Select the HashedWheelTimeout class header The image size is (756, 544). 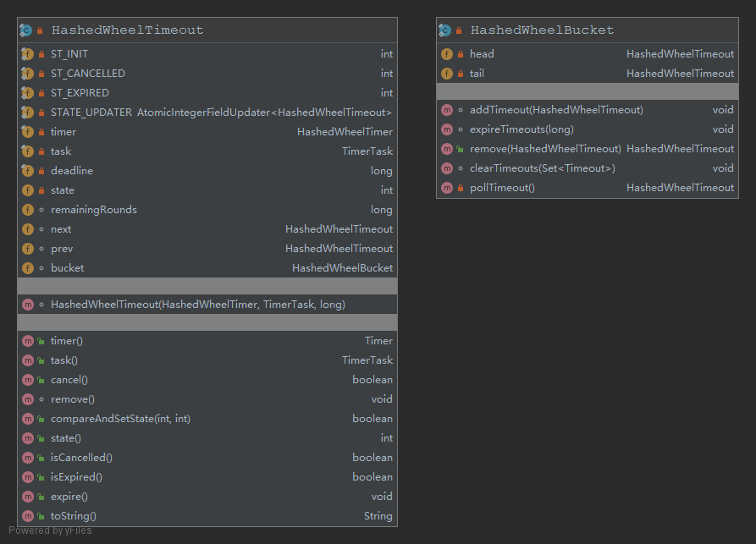(x=207, y=30)
